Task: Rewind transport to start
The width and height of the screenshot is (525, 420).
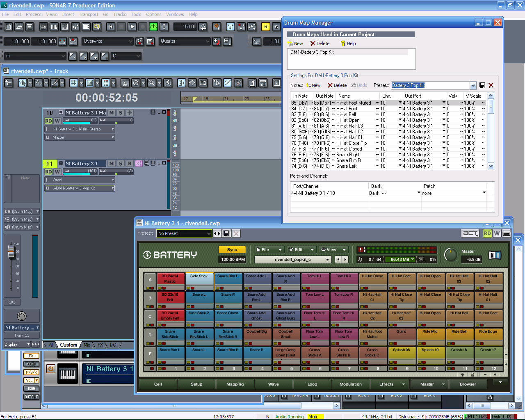Action: coord(111,27)
